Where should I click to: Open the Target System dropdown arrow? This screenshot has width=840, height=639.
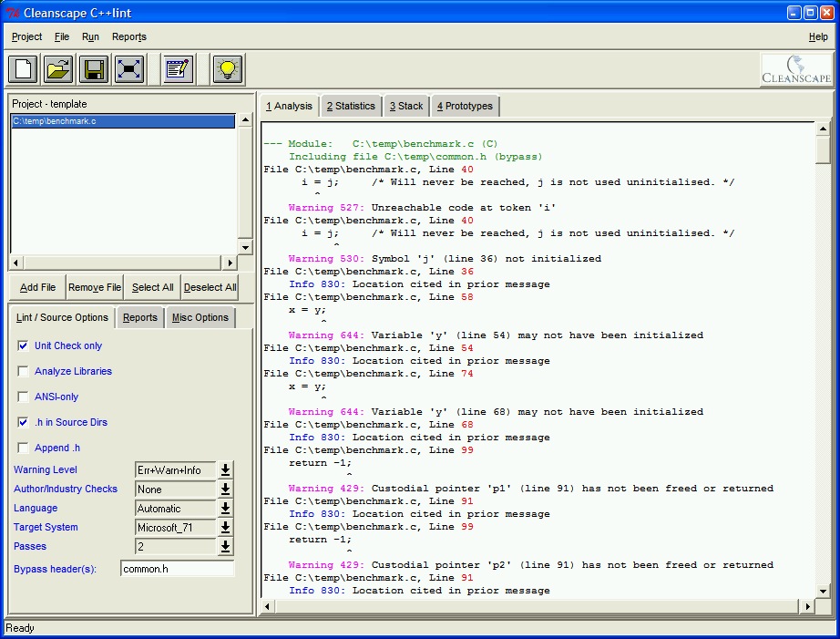pyautogui.click(x=226, y=528)
